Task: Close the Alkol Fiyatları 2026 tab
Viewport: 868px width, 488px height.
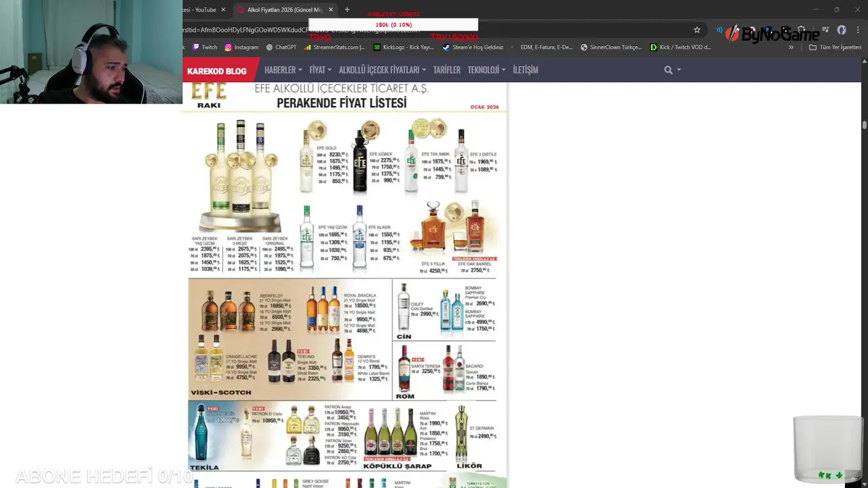Action: click(x=331, y=9)
